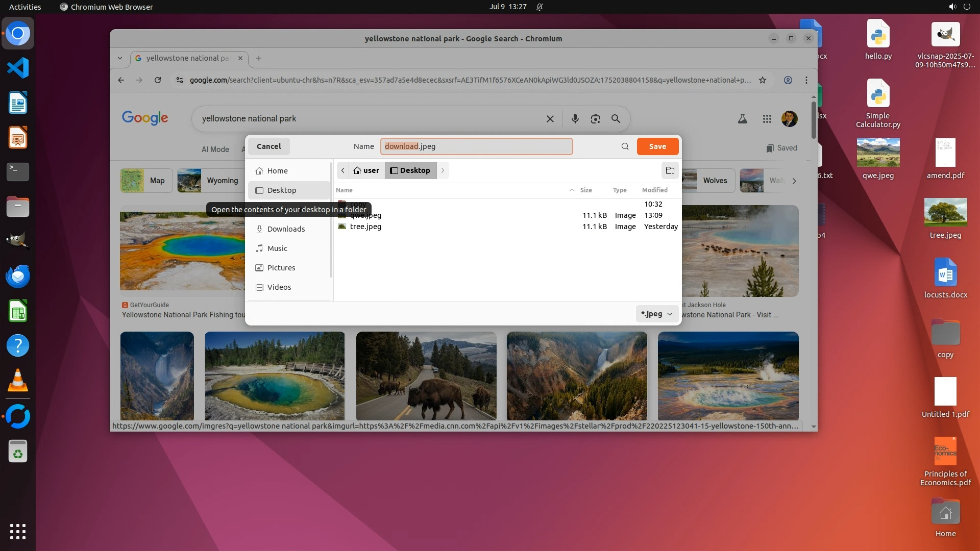Click the search icon in the save dialog

coord(625,146)
